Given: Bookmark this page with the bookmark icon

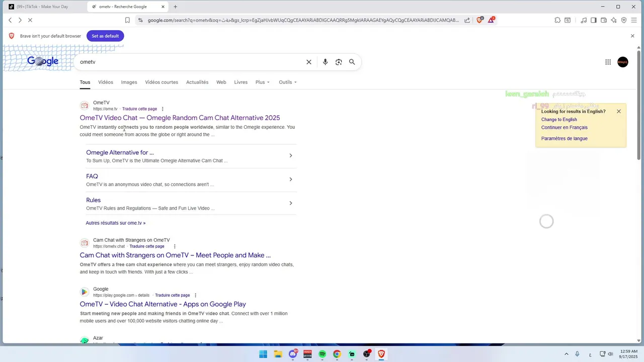Looking at the screenshot, I should coord(127,20).
